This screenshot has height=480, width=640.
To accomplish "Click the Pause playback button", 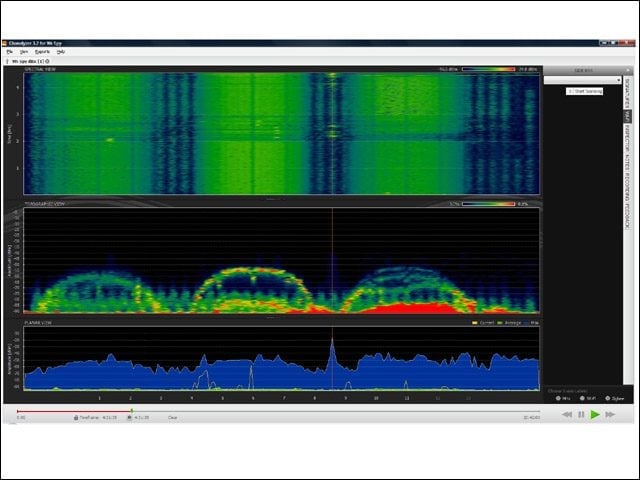I will tap(581, 415).
